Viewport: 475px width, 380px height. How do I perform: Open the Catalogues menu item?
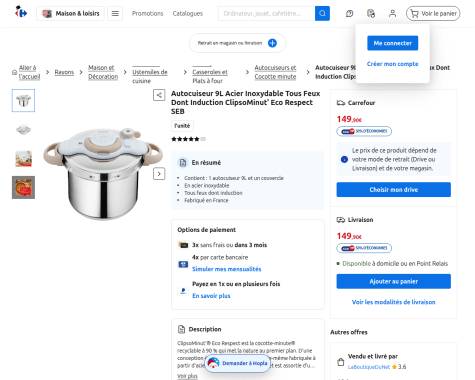point(188,14)
